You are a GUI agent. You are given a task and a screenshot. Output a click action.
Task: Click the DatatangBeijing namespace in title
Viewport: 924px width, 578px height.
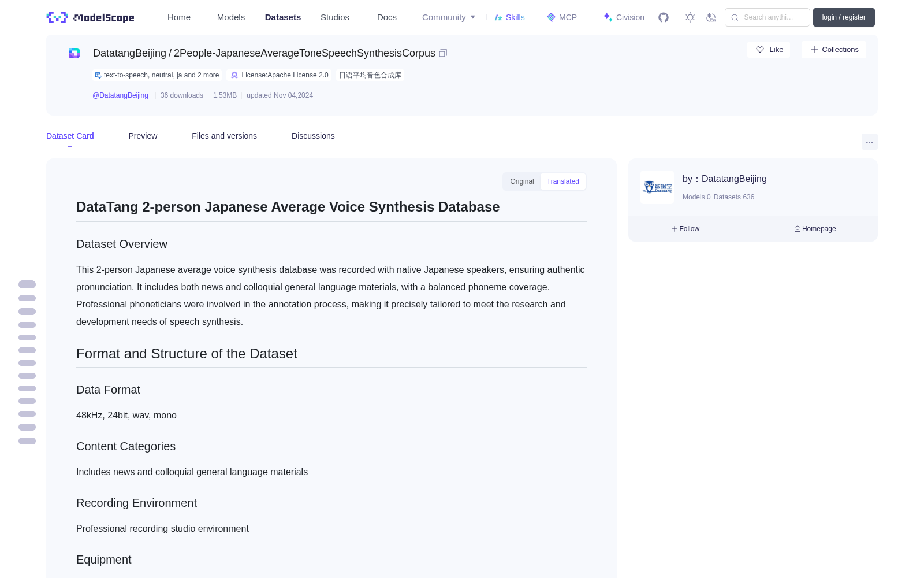point(129,53)
